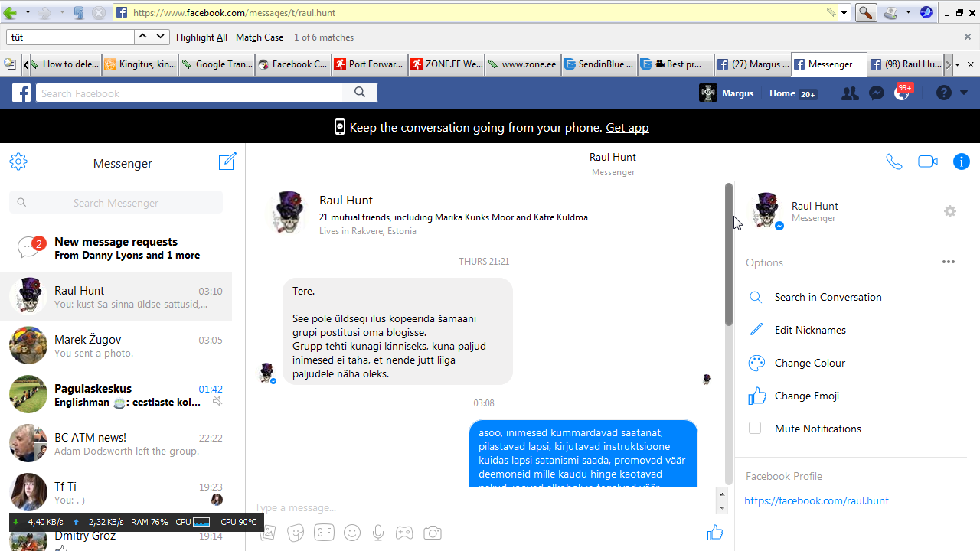This screenshot has height=551, width=980.
Task: Find next match arrow
Action: tap(160, 37)
